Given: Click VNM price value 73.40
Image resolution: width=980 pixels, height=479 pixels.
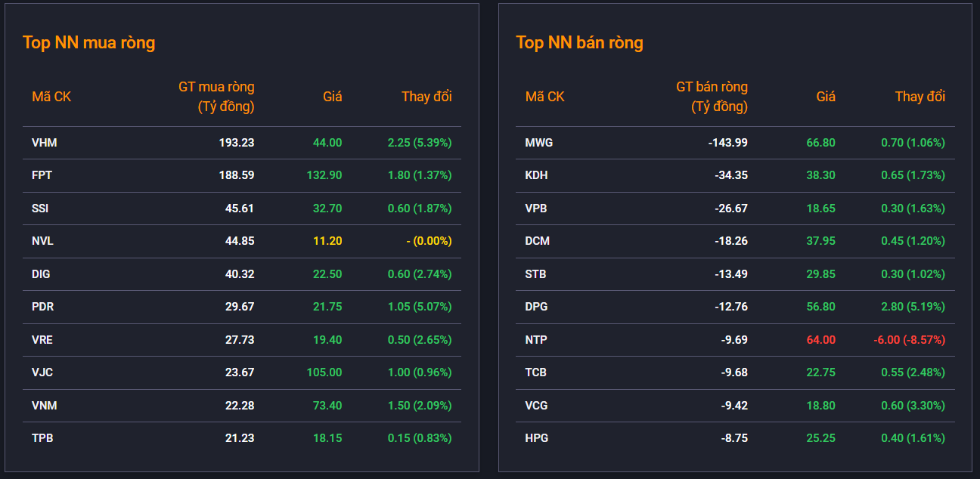Looking at the screenshot, I should click(x=327, y=406).
